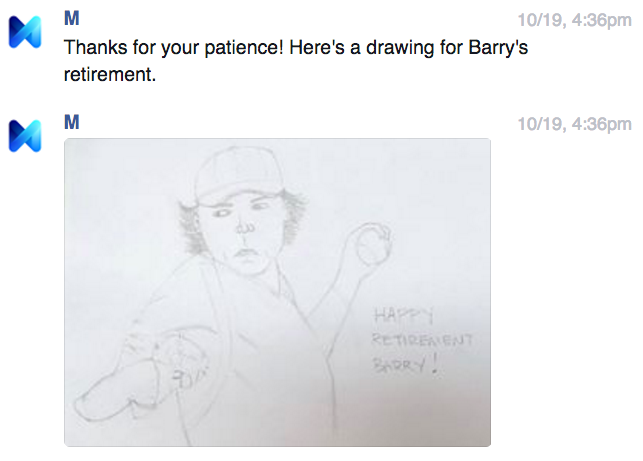The height and width of the screenshot is (461, 643).
Task: Click the word "retirement." in the message
Action: click(x=111, y=74)
